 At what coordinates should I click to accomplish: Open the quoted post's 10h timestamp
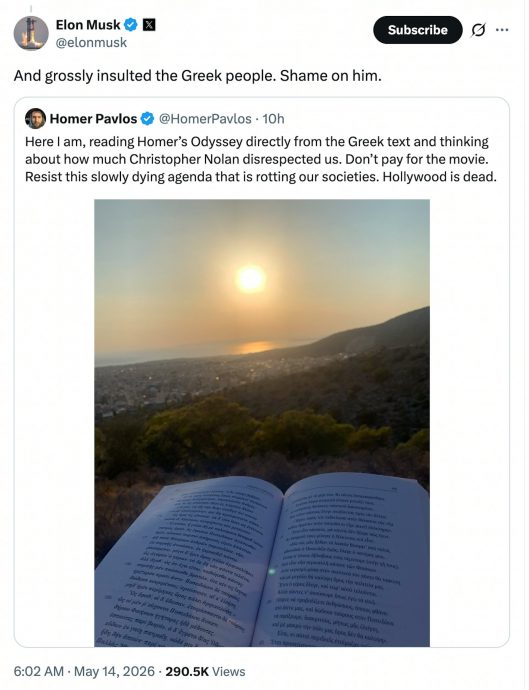273,119
